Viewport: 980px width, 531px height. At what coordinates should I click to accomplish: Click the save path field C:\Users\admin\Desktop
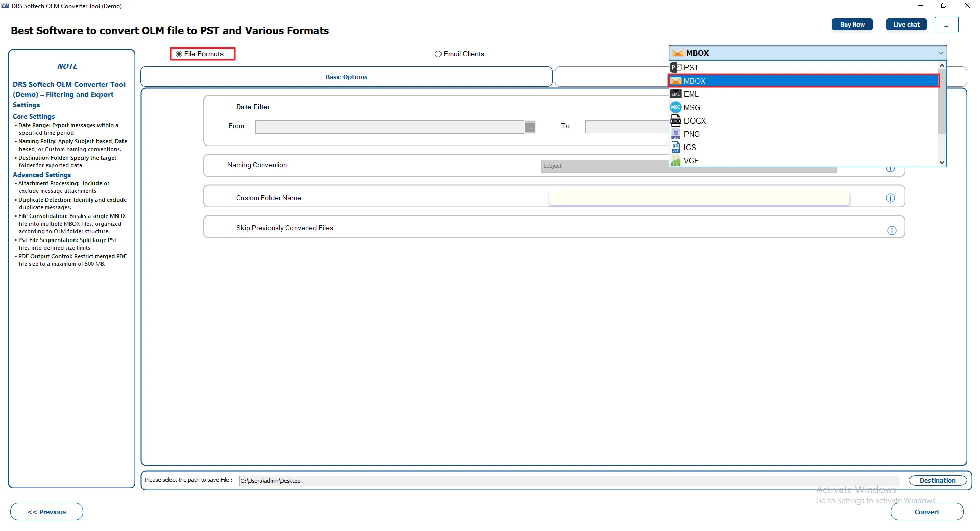point(569,481)
